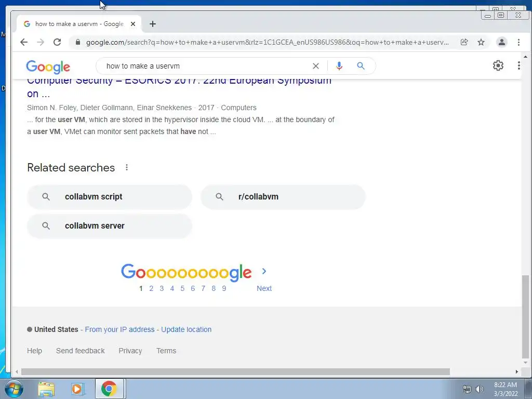Screen dimensions: 532x399
Task: Open the network tray icon
Action: coord(467,389)
